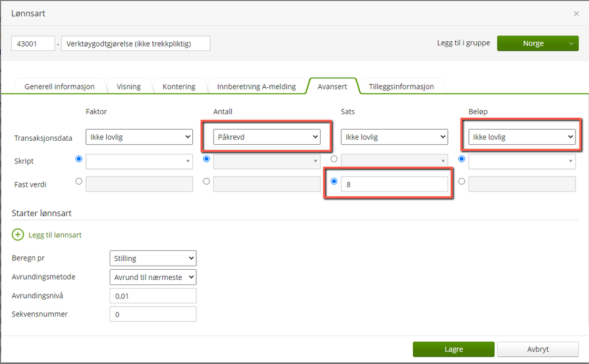This screenshot has height=364, width=589.
Task: Switch to the Generell informasjon tab
Action: 59,87
